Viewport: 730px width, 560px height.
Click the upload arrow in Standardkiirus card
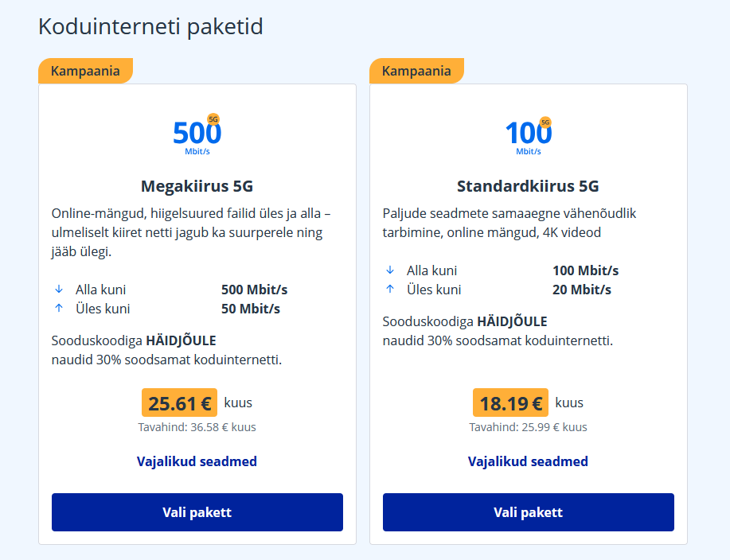coord(389,290)
